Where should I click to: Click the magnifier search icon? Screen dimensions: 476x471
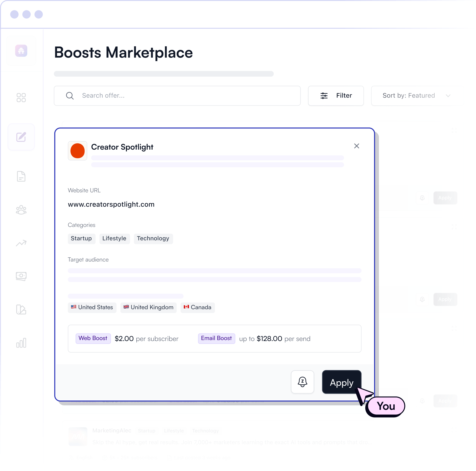[70, 96]
